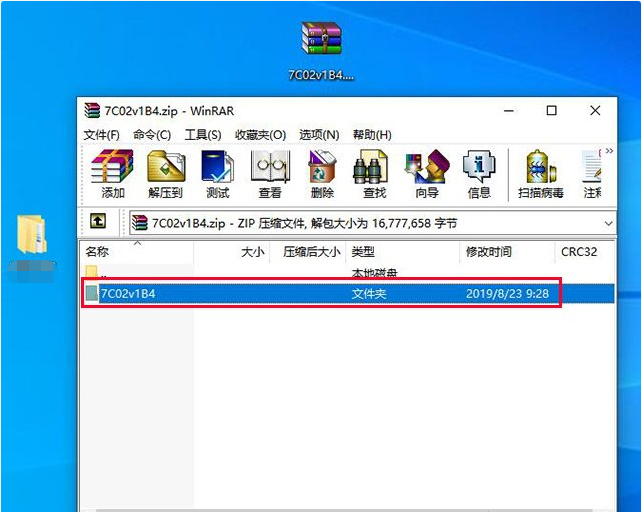Click the Extract To (解压到) toolbar icon

coord(165,174)
